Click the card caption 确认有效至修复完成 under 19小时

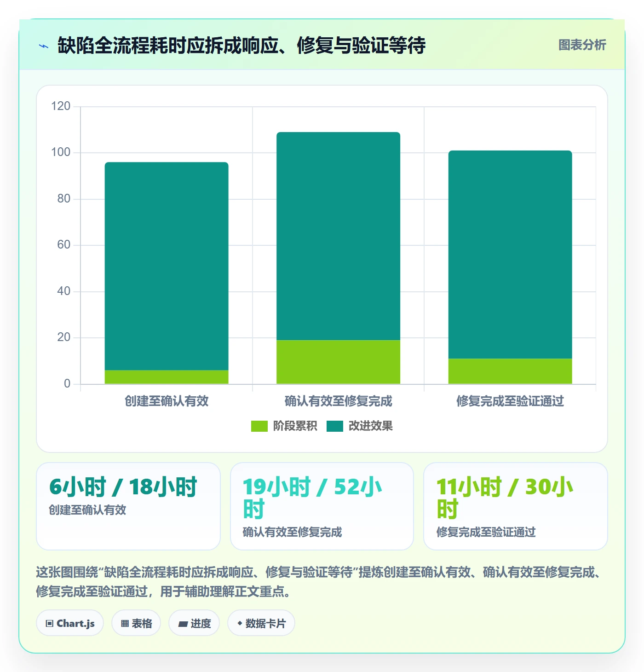click(292, 532)
